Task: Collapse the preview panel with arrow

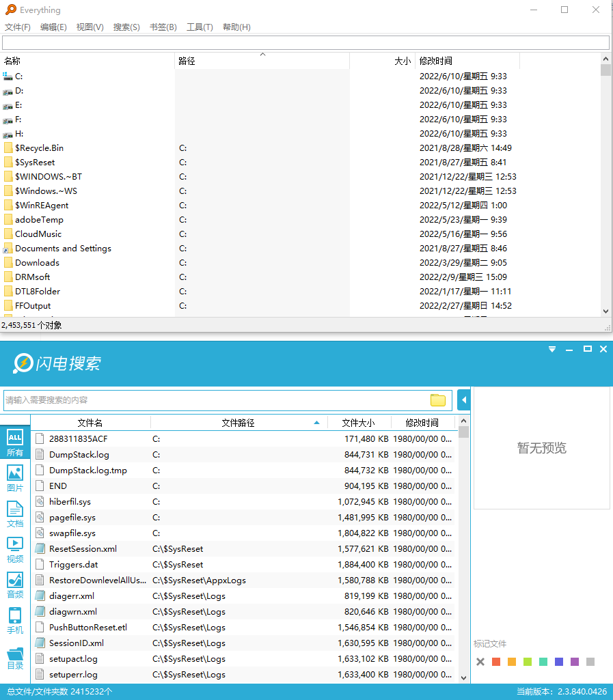Action: (x=464, y=400)
